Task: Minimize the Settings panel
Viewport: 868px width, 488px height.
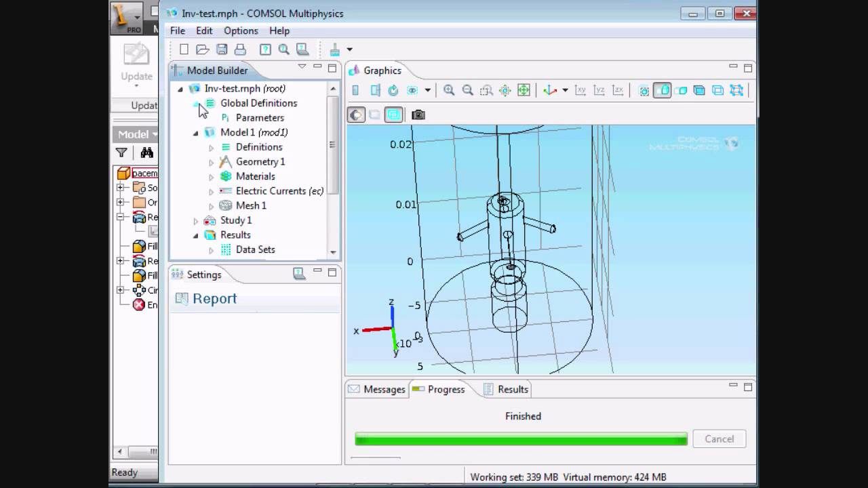Action: pyautogui.click(x=317, y=272)
